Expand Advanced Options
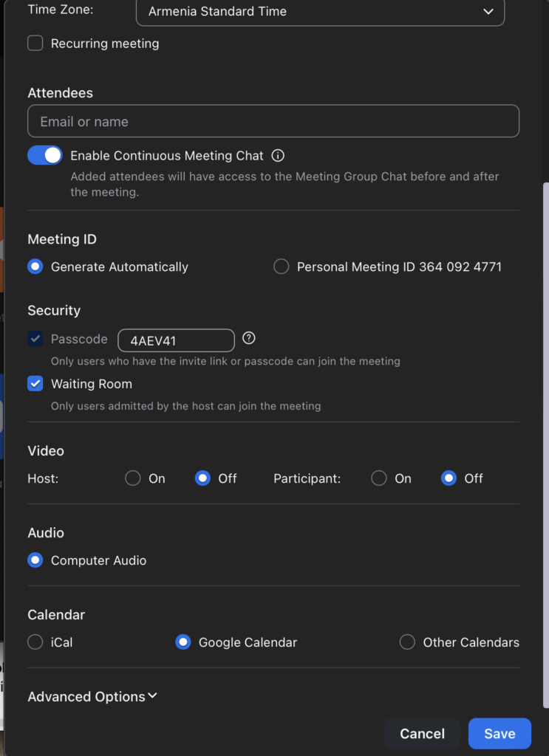549x756 pixels. (92, 696)
